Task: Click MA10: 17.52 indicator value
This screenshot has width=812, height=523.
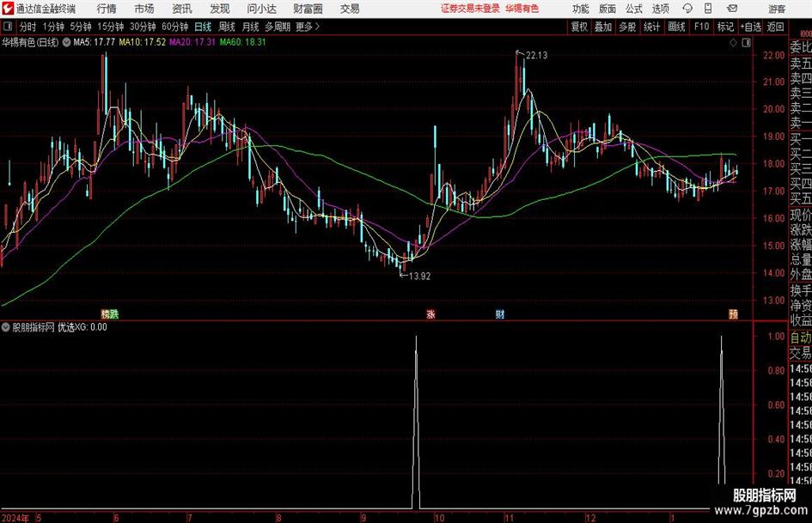Action: [x=143, y=42]
